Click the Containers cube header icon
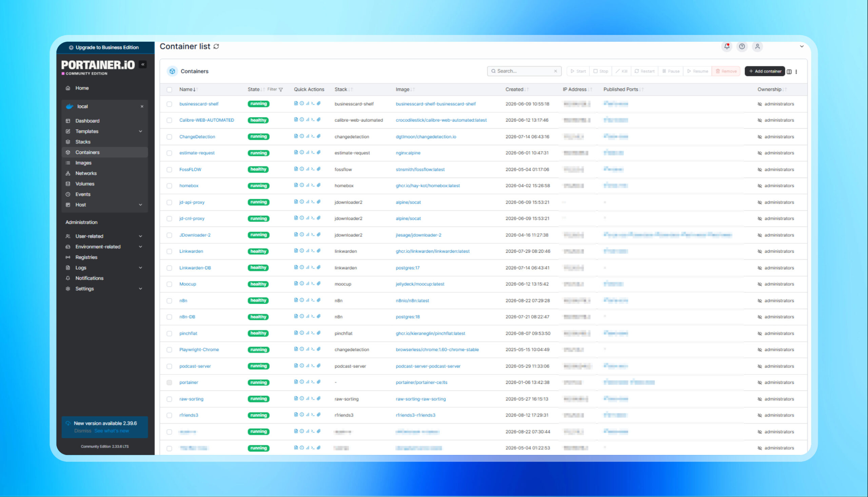 [172, 71]
